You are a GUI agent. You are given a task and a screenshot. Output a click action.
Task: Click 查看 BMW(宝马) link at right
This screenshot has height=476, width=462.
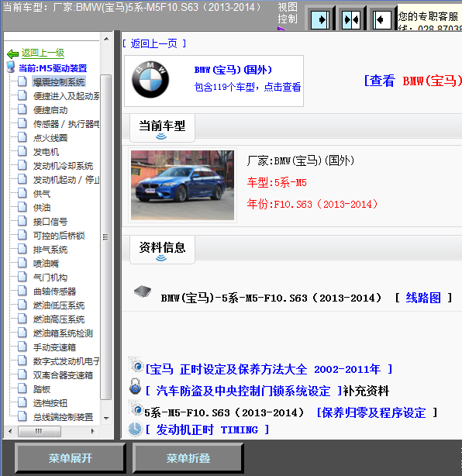[413, 81]
